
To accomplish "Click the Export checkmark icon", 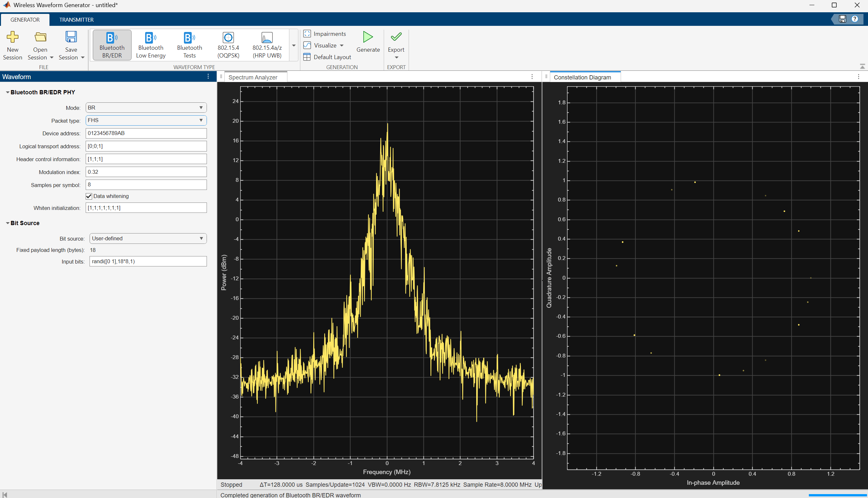I will (x=396, y=36).
